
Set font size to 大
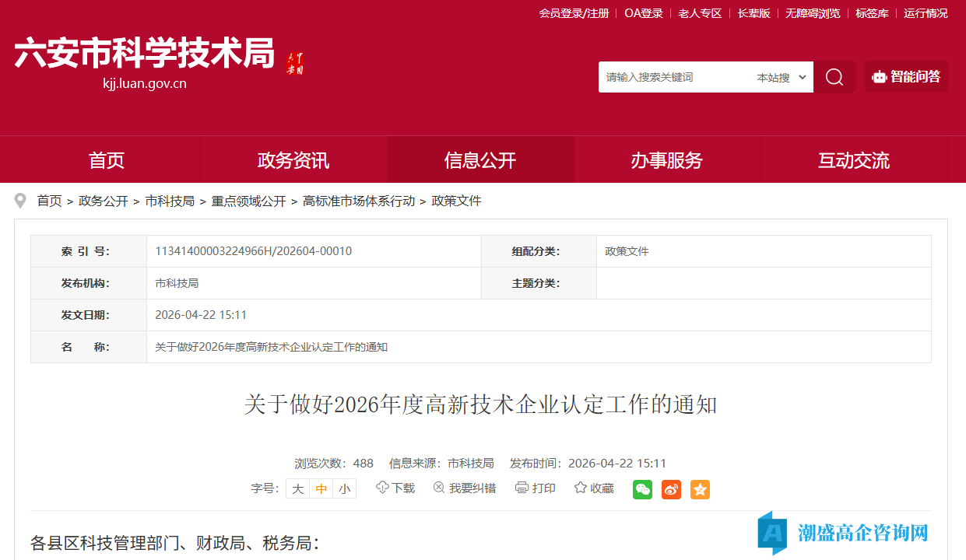pos(297,488)
